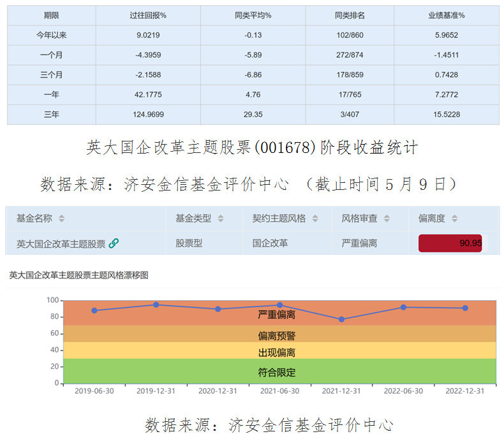Click the link icon beside 英大国企改革主题股票
This screenshot has height=441, width=504.
[114, 243]
